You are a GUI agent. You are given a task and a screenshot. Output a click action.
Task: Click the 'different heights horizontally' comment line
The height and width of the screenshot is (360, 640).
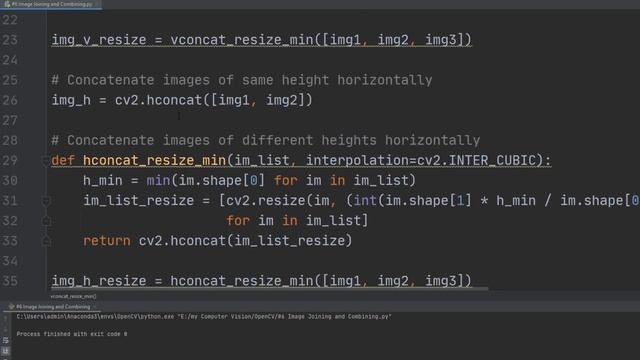tap(266, 140)
